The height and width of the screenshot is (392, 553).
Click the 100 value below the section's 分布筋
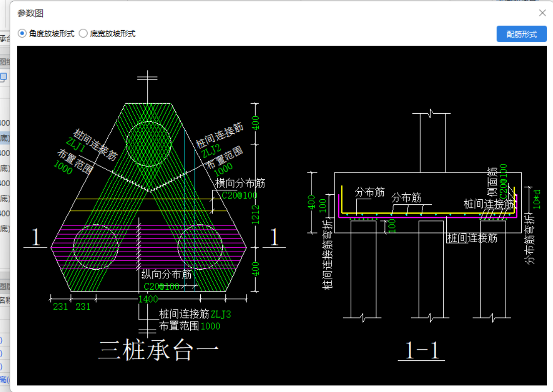pyautogui.click(x=392, y=226)
